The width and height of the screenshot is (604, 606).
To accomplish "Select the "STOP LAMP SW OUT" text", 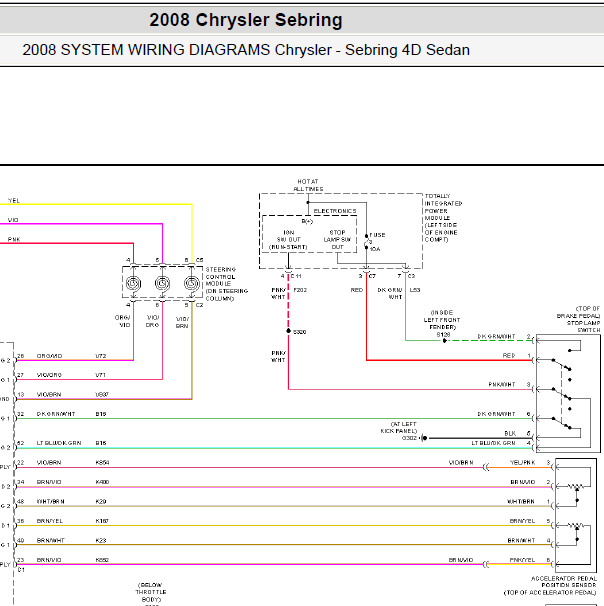I will (337, 240).
